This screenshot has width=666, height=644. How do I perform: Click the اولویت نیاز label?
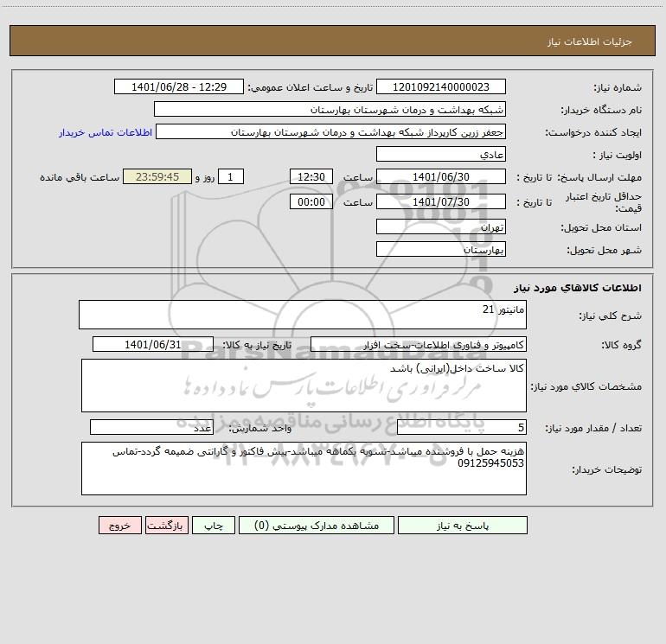618,155
